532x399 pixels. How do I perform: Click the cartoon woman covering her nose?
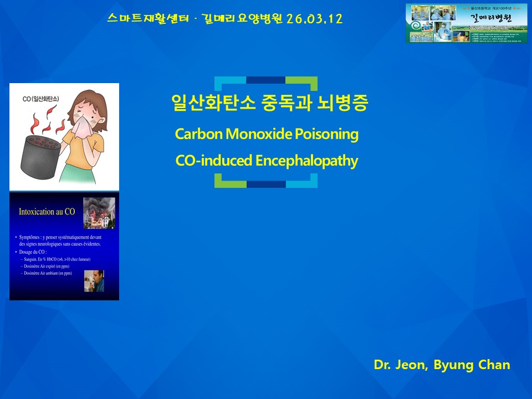pos(85,136)
